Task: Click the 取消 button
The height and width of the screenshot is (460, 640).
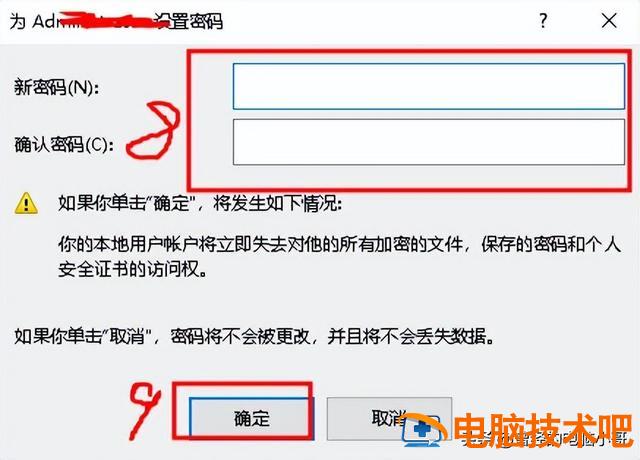Action: coord(389,418)
